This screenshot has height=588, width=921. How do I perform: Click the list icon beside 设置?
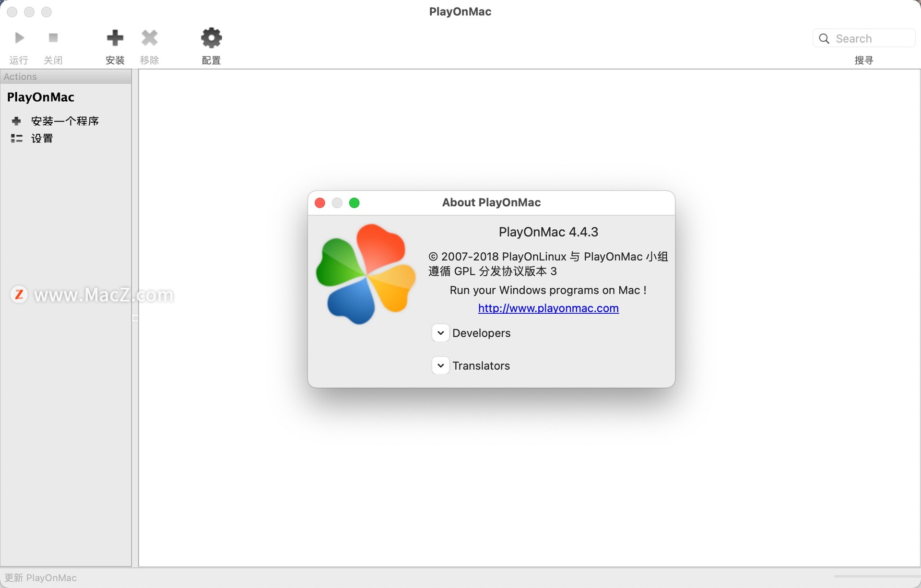(16, 139)
